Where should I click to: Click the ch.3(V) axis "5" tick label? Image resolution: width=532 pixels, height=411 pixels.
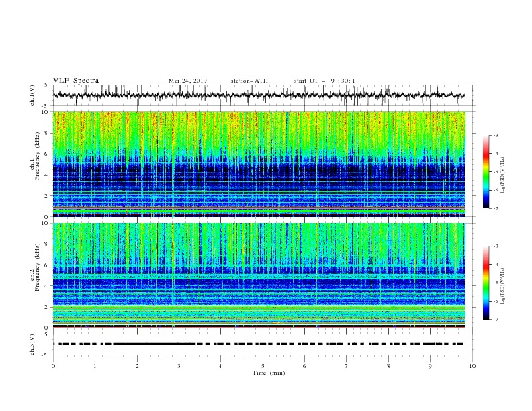click(47, 334)
